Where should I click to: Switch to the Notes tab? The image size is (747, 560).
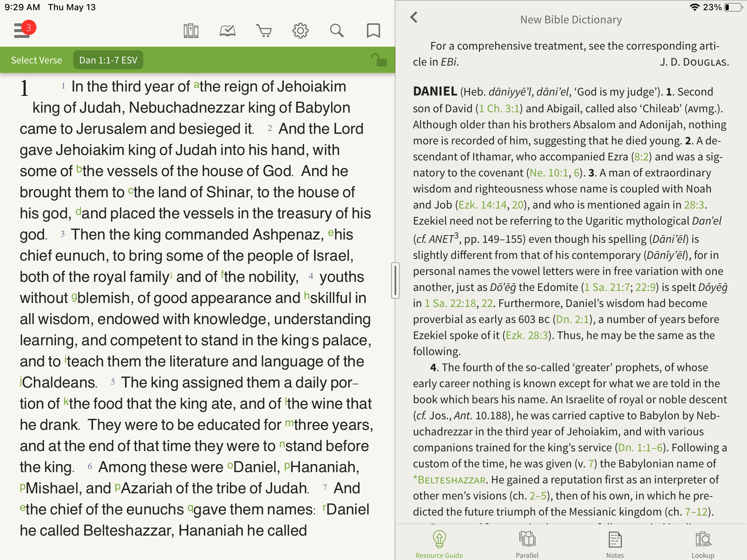615,545
